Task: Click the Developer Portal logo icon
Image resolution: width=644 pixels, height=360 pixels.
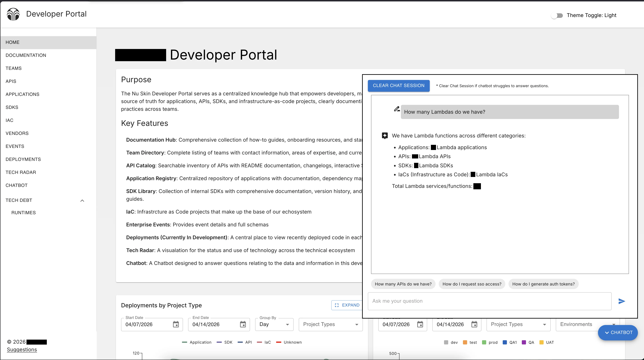Action: (x=13, y=14)
